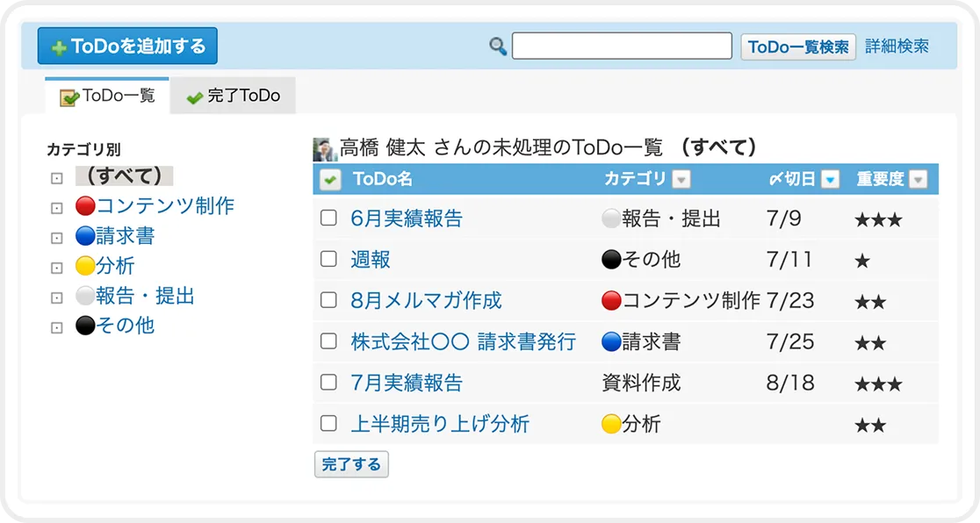Click the black dot beside その他 in sidebar
This screenshot has width=980, height=523.
(85, 326)
